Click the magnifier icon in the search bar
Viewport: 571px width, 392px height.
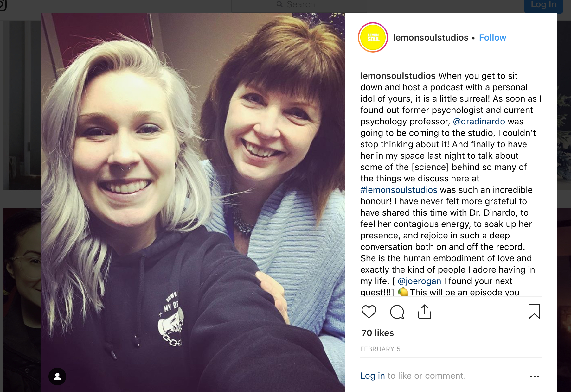coord(279,4)
